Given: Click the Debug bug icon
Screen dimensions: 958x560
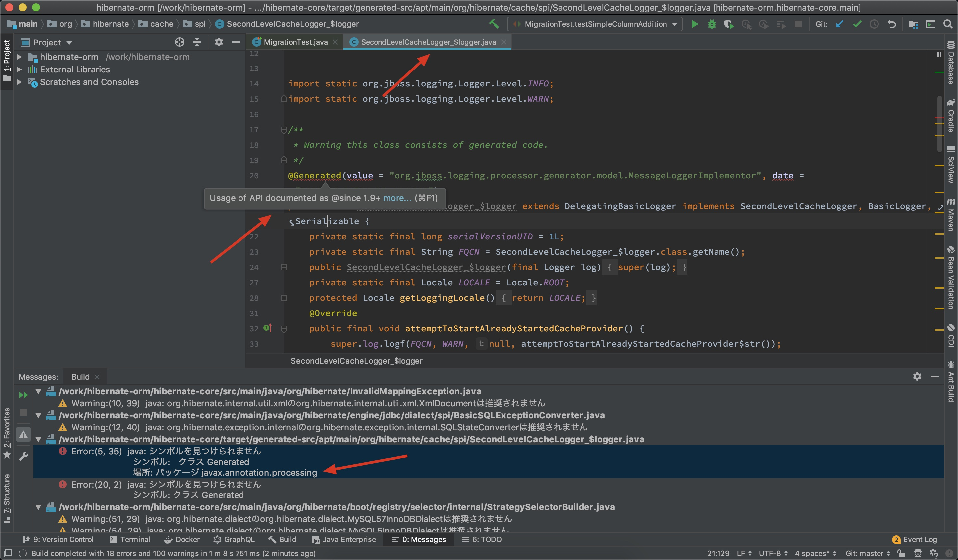Looking at the screenshot, I should [x=712, y=24].
